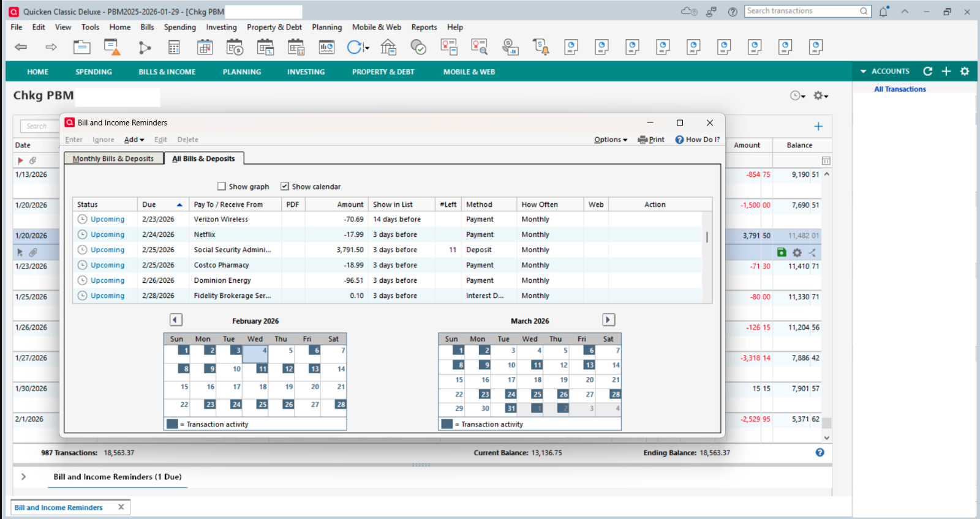
Task: Click the One Step Update refresh icon
Action: pyautogui.click(x=355, y=47)
